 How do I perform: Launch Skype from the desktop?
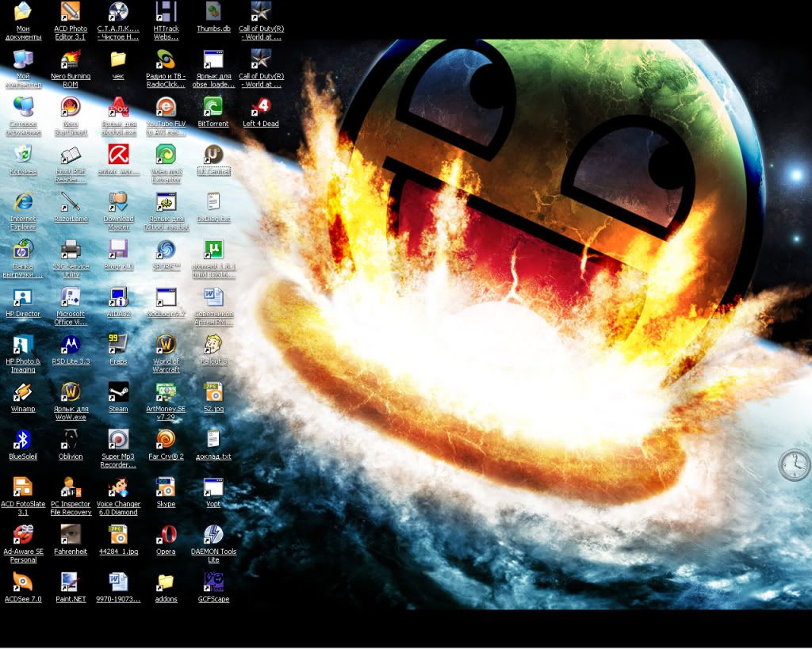[166, 487]
